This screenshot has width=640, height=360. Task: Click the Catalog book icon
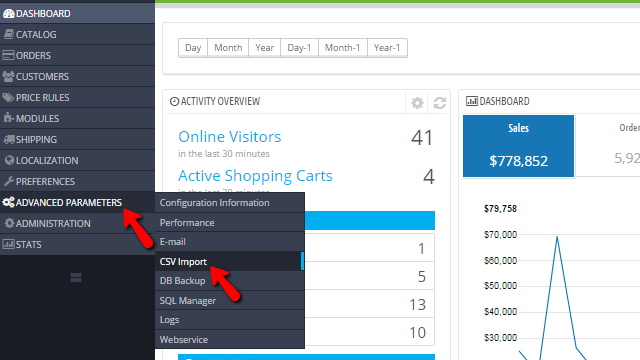[9, 34]
